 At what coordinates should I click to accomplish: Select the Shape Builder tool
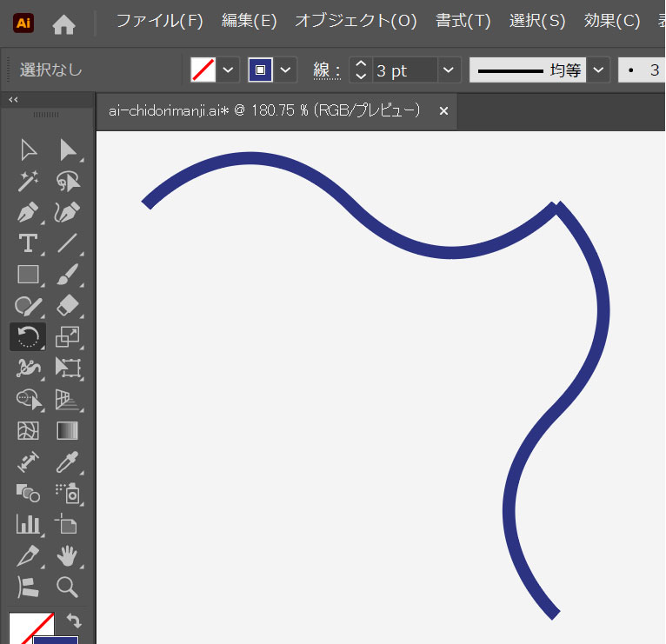click(29, 400)
